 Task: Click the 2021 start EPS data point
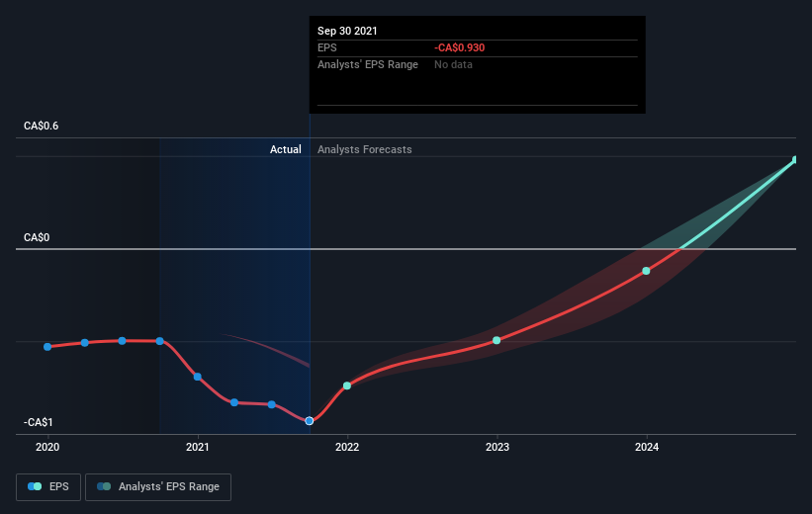click(x=197, y=377)
